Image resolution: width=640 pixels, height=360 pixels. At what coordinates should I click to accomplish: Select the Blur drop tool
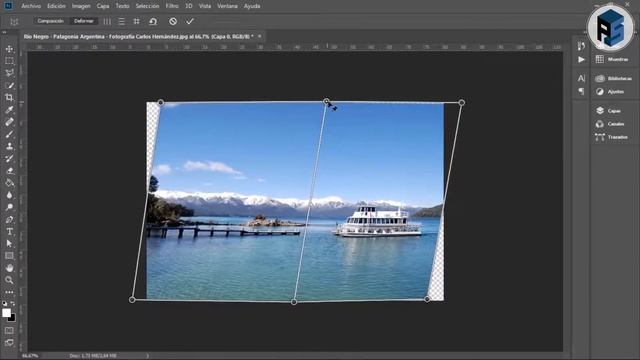pos(9,195)
